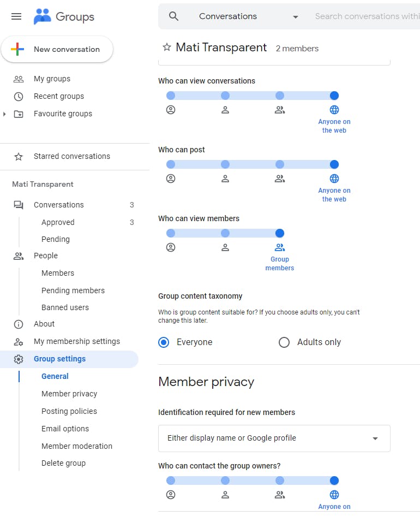Click the search magnifier icon
This screenshot has height=516, width=420.
173,16
